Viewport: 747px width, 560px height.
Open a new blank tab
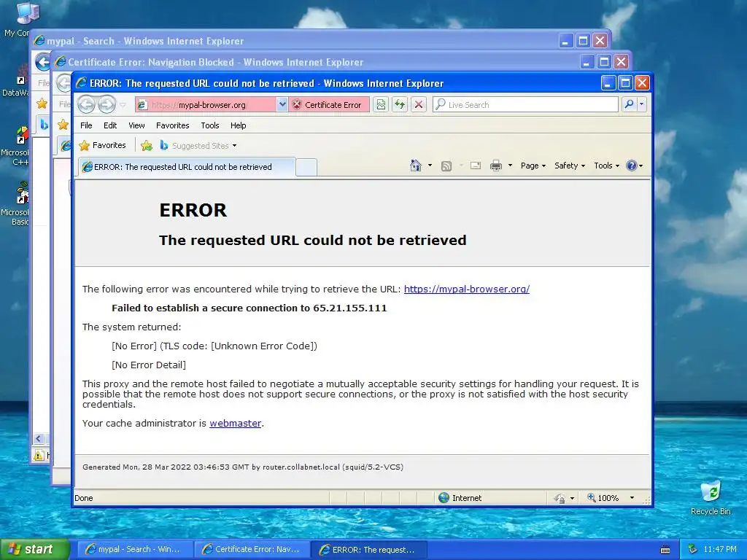(306, 168)
